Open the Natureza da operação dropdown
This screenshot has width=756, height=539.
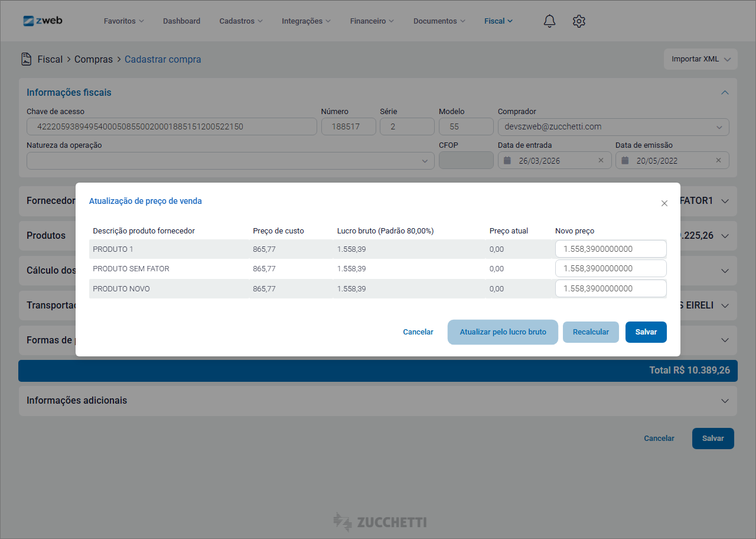pos(425,161)
